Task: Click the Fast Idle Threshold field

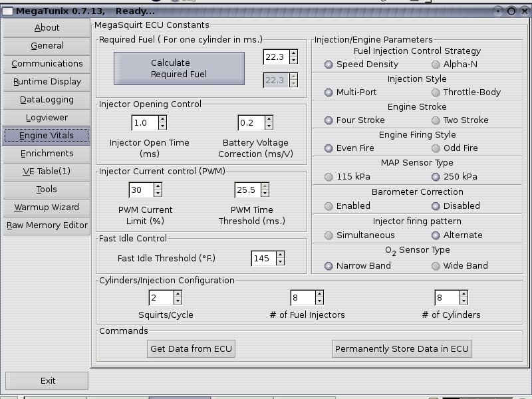Action: [x=263, y=259]
